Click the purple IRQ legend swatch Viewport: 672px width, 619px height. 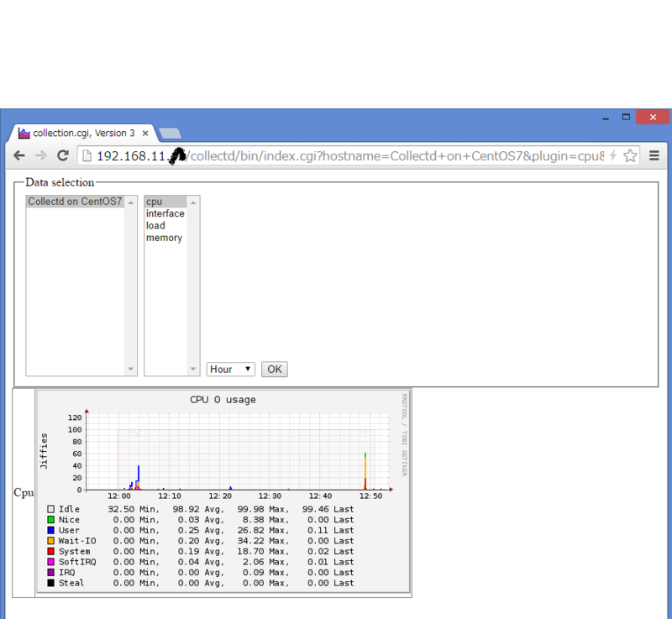pos(50,572)
